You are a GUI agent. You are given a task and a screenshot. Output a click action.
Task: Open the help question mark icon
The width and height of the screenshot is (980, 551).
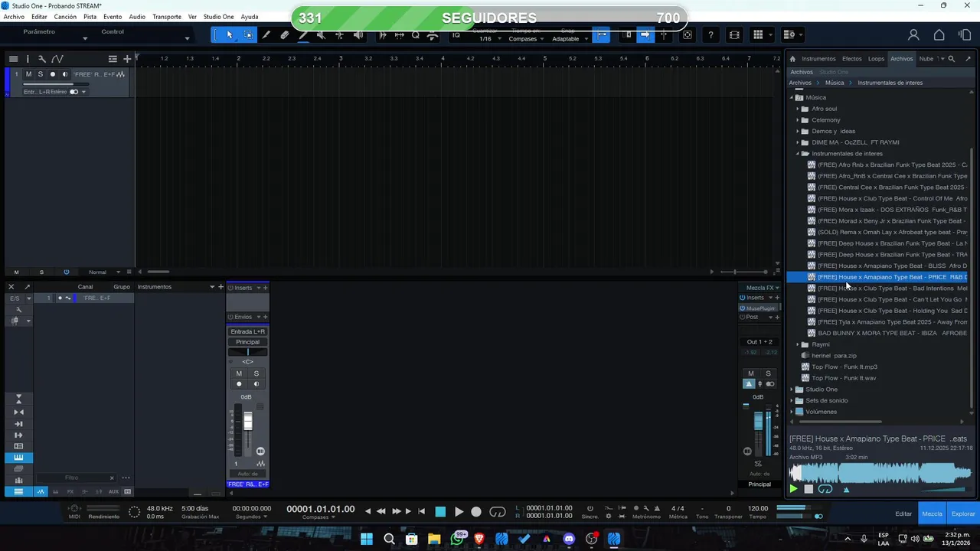coord(711,35)
